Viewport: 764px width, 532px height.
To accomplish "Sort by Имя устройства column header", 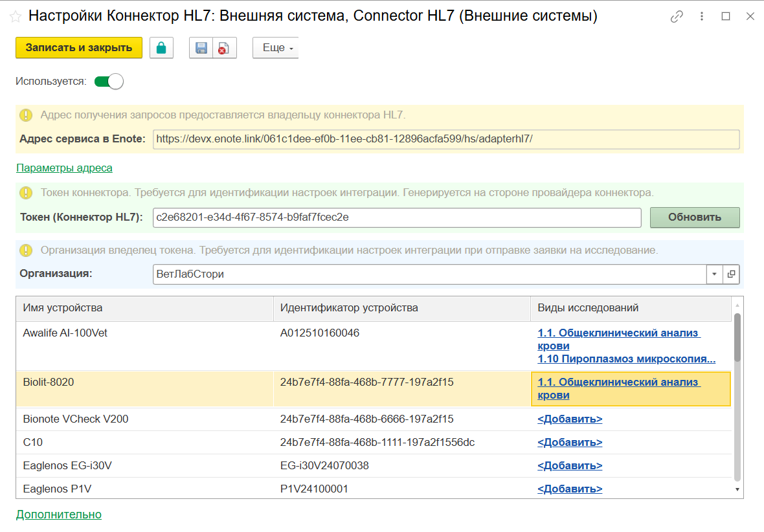I will coord(144,308).
